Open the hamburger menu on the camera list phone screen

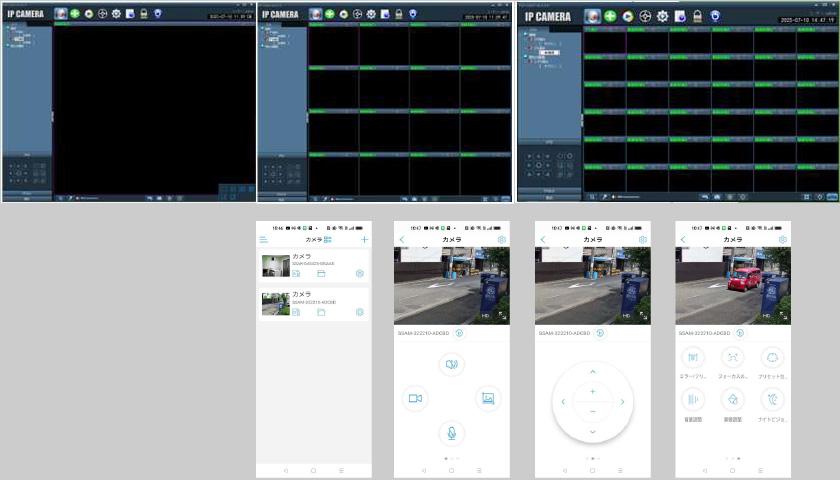coord(264,239)
